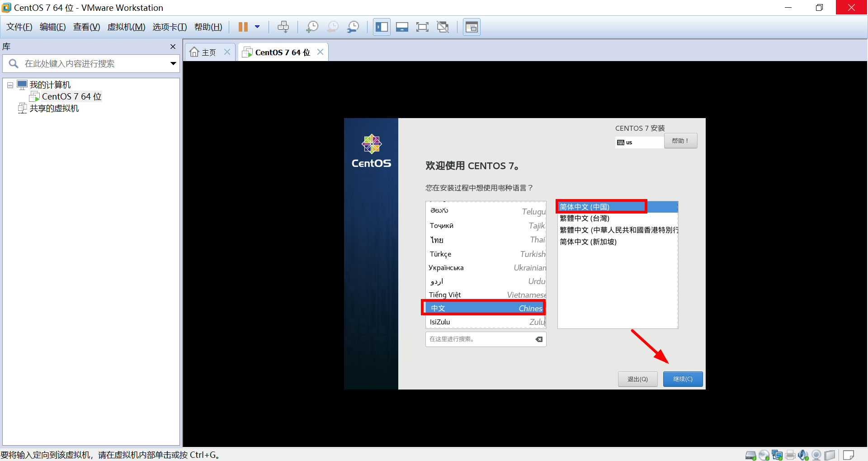This screenshot has width=868, height=461.
Task: Select 共享的虚拟机 in the library tree
Action: coord(54,109)
